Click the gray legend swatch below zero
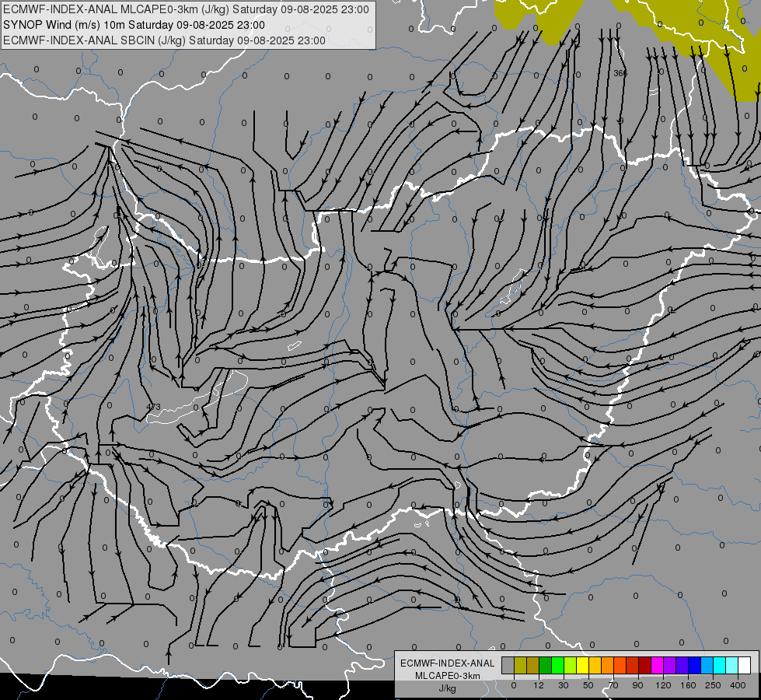 click(508, 665)
